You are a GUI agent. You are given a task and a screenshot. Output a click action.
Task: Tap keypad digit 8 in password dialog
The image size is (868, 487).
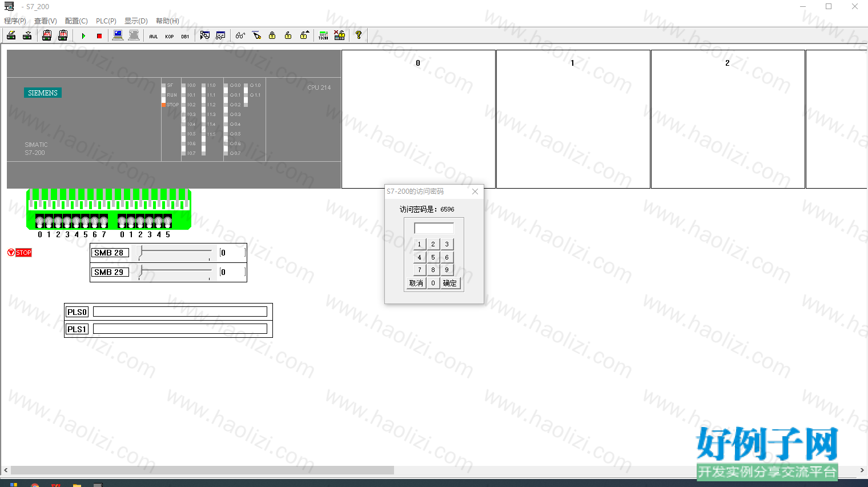(x=433, y=270)
